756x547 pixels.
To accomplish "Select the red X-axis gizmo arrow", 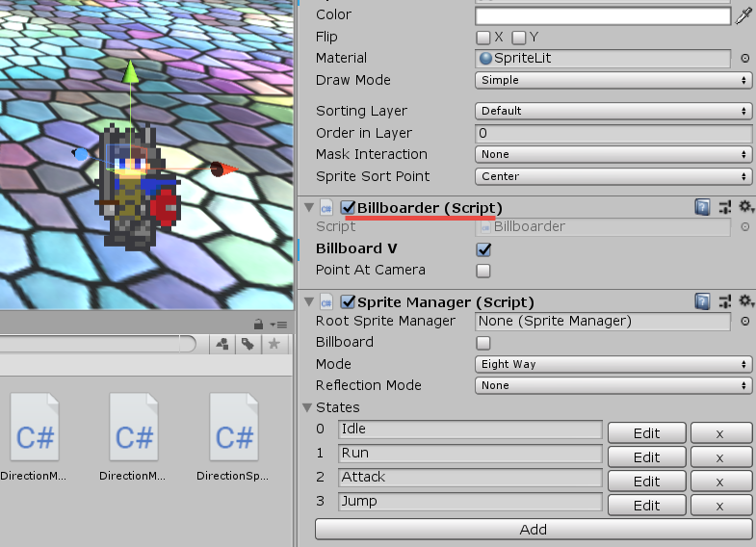I will [224, 169].
